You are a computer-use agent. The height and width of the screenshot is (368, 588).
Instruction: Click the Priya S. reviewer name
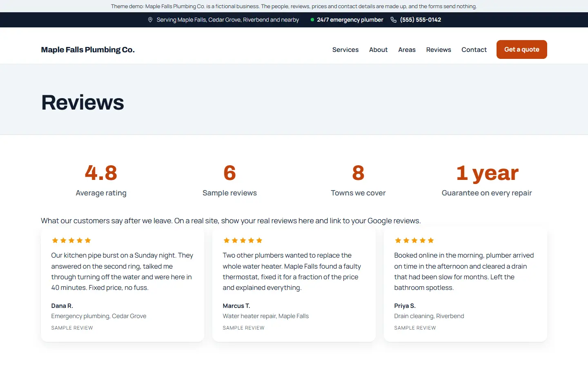405,306
